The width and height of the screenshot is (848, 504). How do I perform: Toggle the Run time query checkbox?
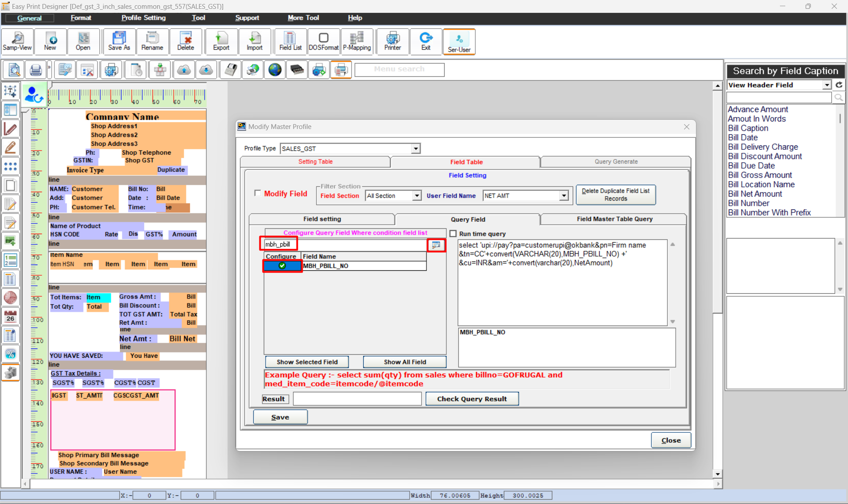click(x=453, y=234)
